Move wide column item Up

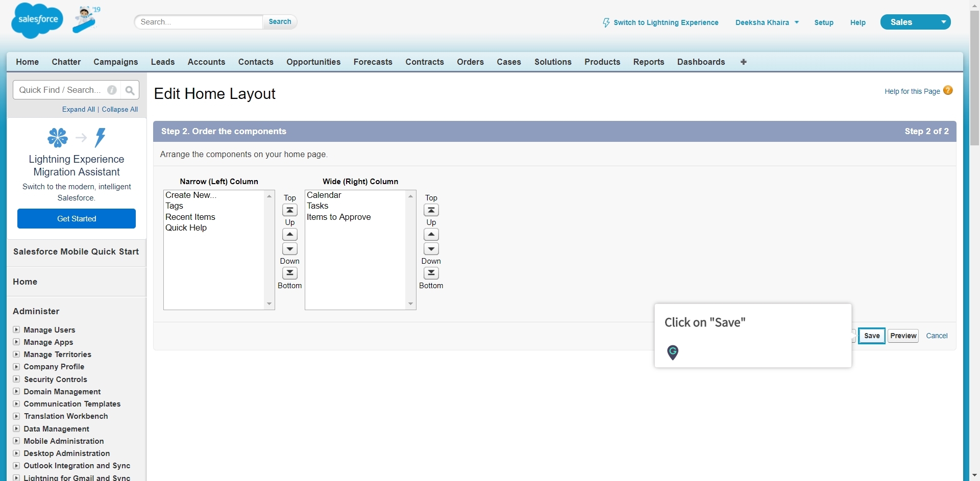click(431, 235)
